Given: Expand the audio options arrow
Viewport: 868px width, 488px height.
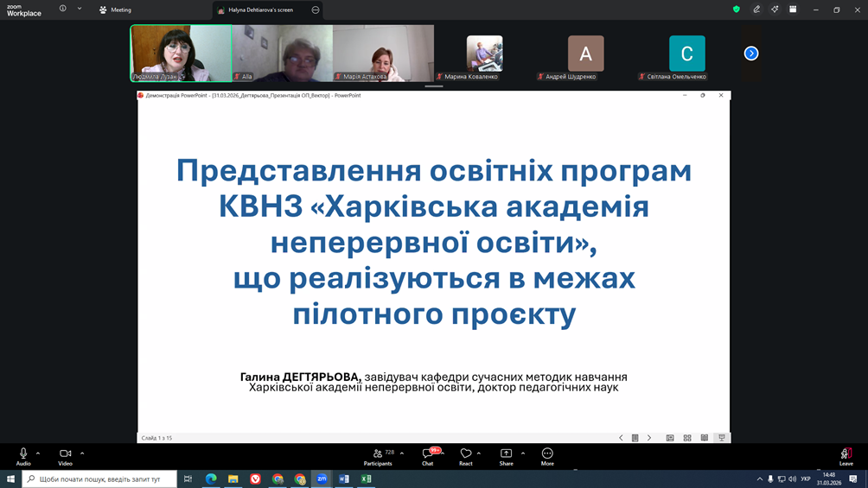Looking at the screenshot, I should pyautogui.click(x=38, y=453).
